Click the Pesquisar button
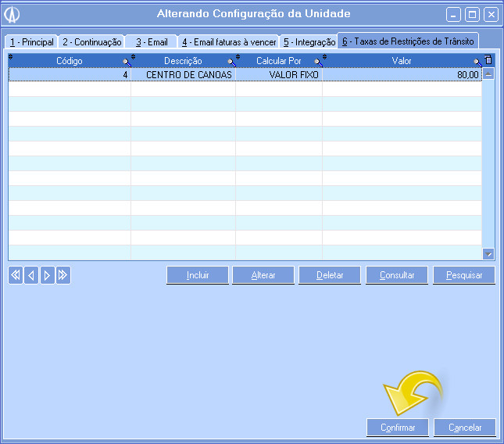The height and width of the screenshot is (444, 504). tap(464, 275)
